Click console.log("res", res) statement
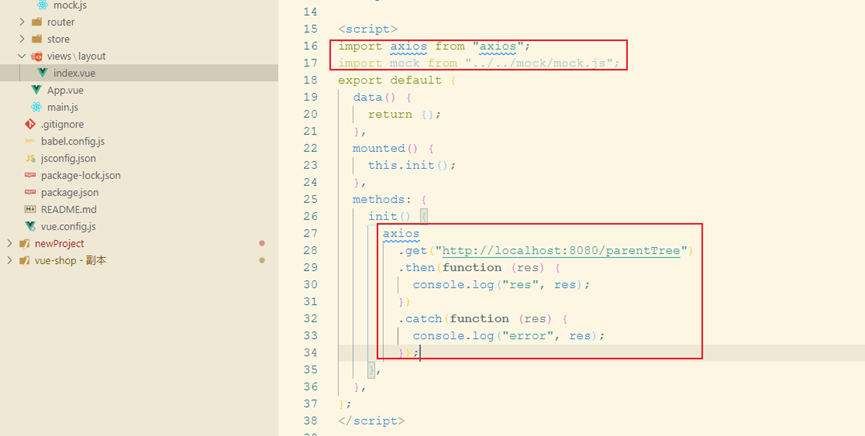This screenshot has width=865, height=436. pos(501,285)
